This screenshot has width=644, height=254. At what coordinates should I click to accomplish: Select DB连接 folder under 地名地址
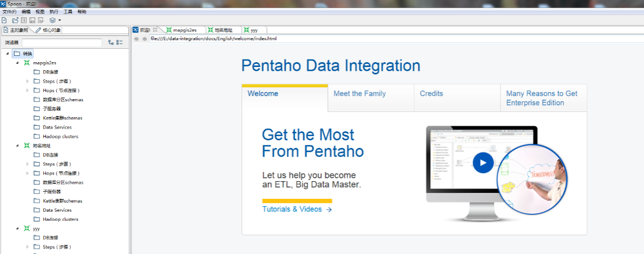point(46,155)
